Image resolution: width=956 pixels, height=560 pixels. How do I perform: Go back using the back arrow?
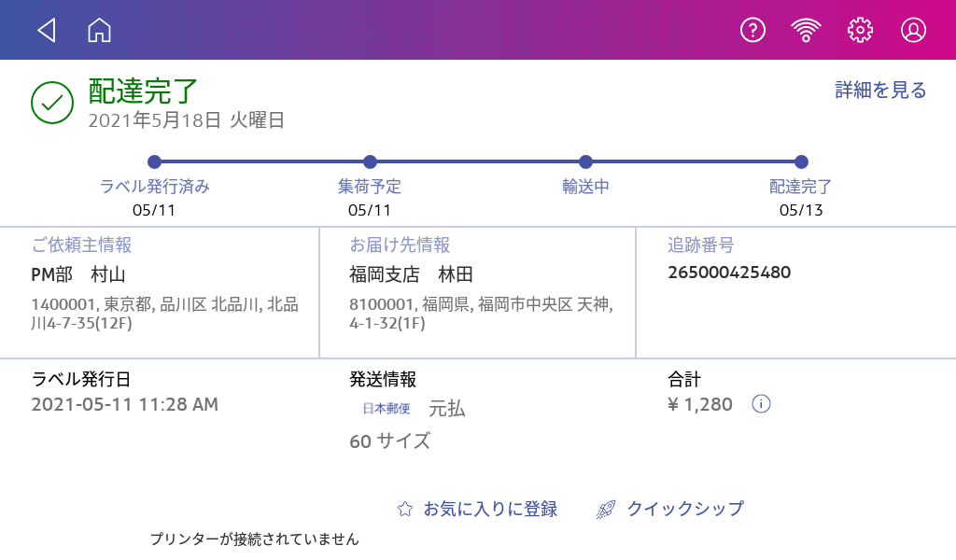(48, 29)
